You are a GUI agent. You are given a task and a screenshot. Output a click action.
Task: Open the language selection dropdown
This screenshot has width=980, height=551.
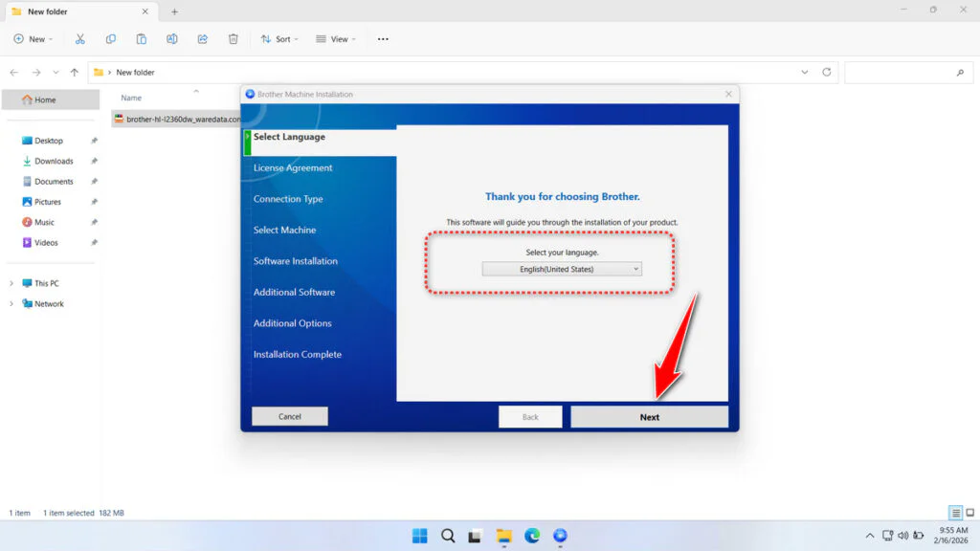562,270
